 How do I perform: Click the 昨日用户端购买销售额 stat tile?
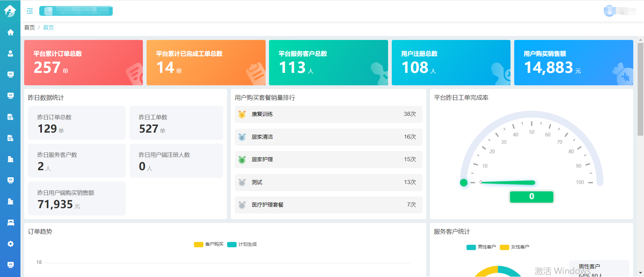point(77,198)
